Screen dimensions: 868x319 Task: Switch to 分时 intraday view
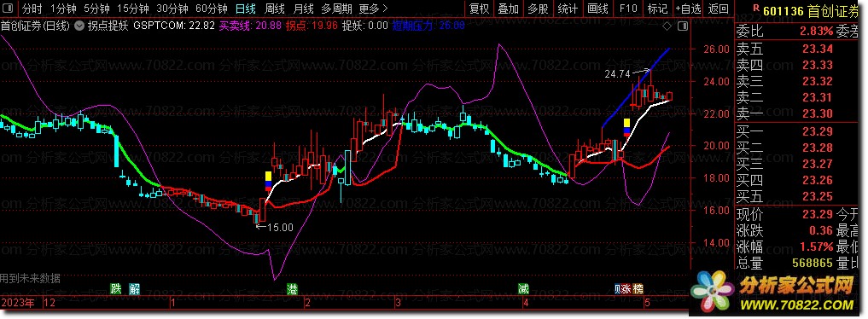(x=32, y=9)
